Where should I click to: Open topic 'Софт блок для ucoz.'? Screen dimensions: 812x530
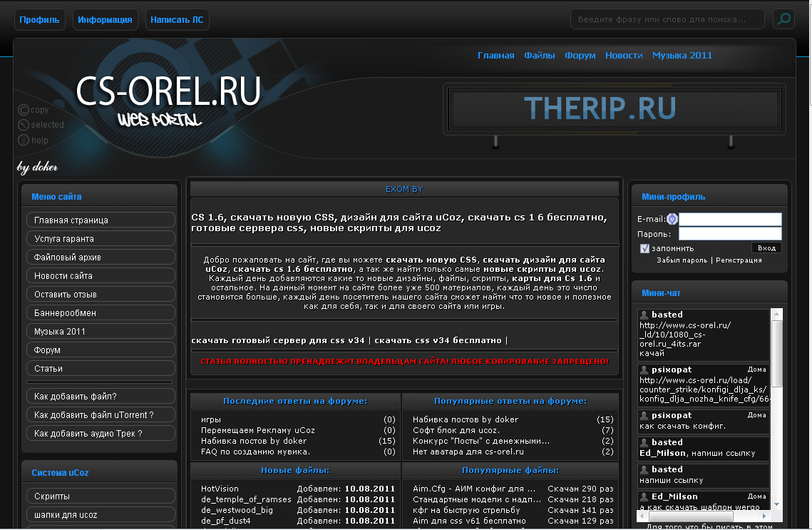coord(456,431)
